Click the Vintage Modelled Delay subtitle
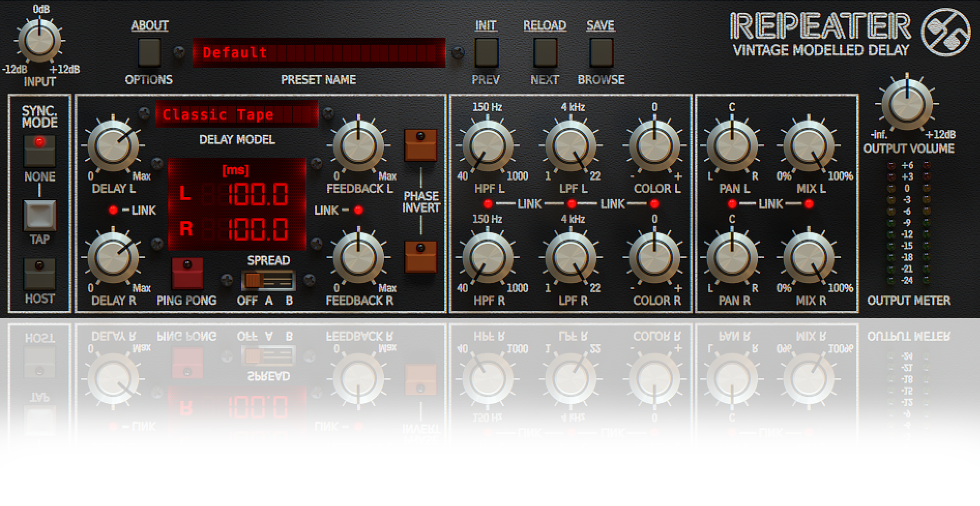980x506 pixels. [x=821, y=50]
